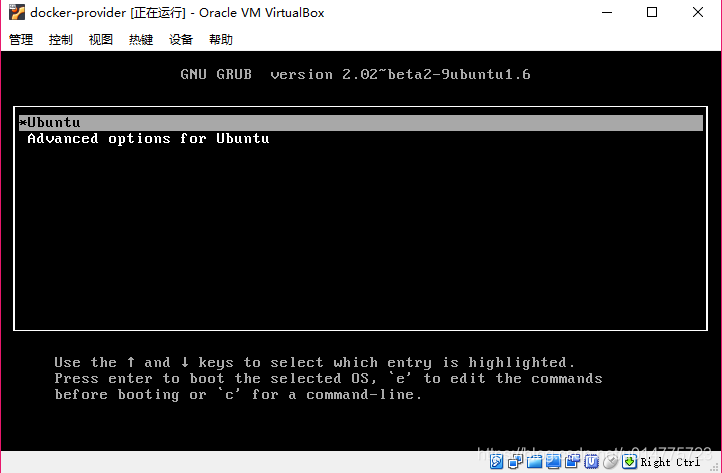Viewport: 722px width, 473px height.
Task: Click the hard disk activity status icon
Action: tap(496, 461)
